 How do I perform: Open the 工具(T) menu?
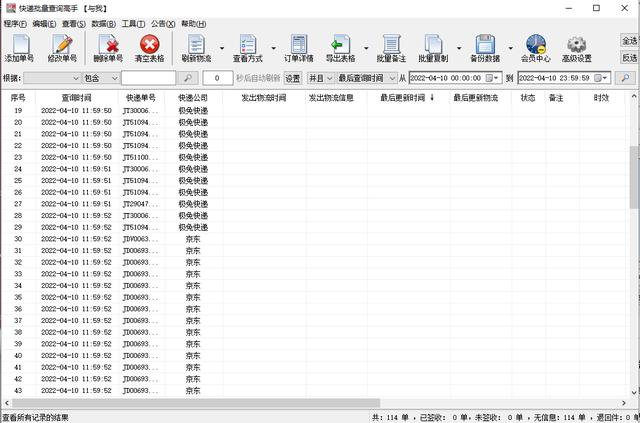(133, 24)
